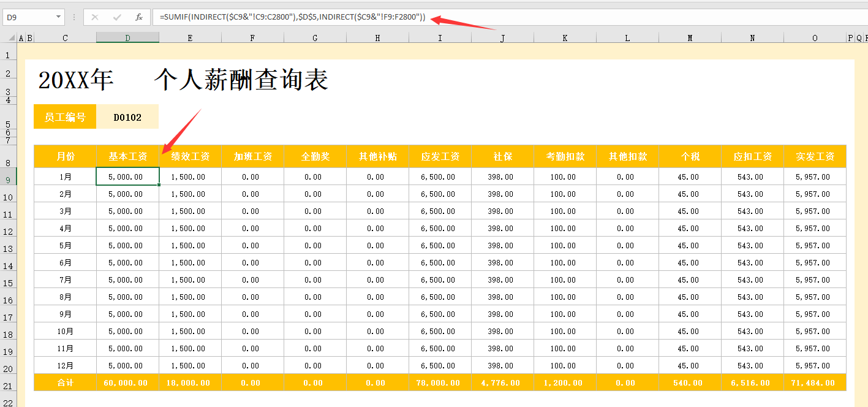Click the Cancel X icon in formula bar

[x=95, y=17]
